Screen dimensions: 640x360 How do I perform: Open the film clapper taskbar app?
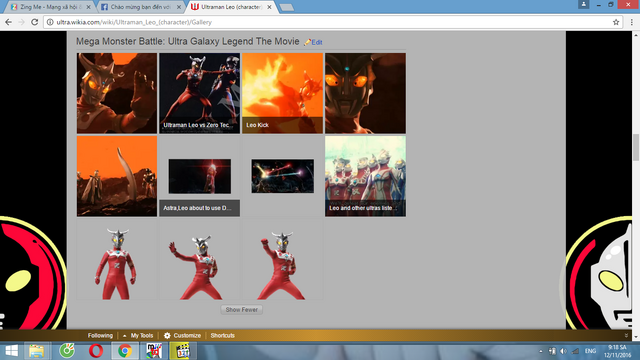(182, 351)
